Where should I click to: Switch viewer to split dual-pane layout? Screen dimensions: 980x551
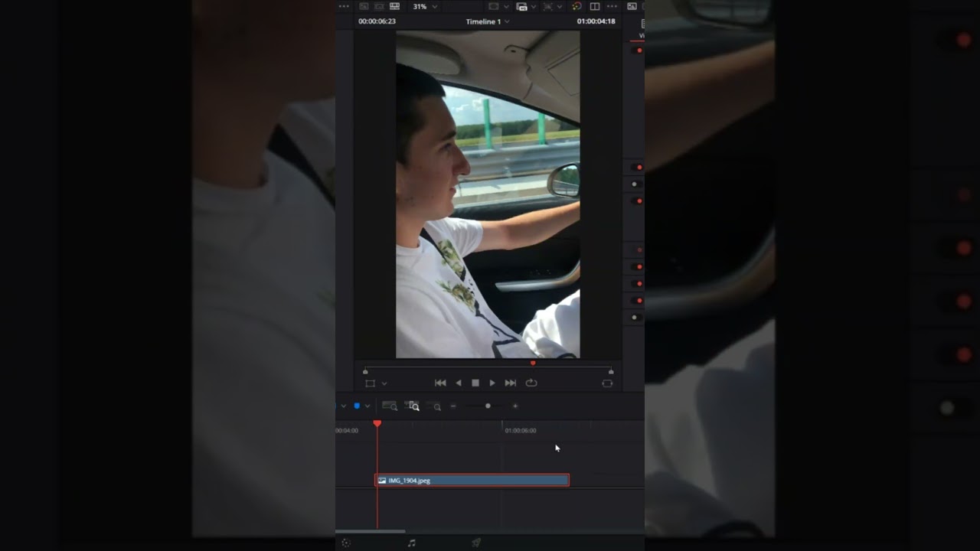(x=595, y=6)
